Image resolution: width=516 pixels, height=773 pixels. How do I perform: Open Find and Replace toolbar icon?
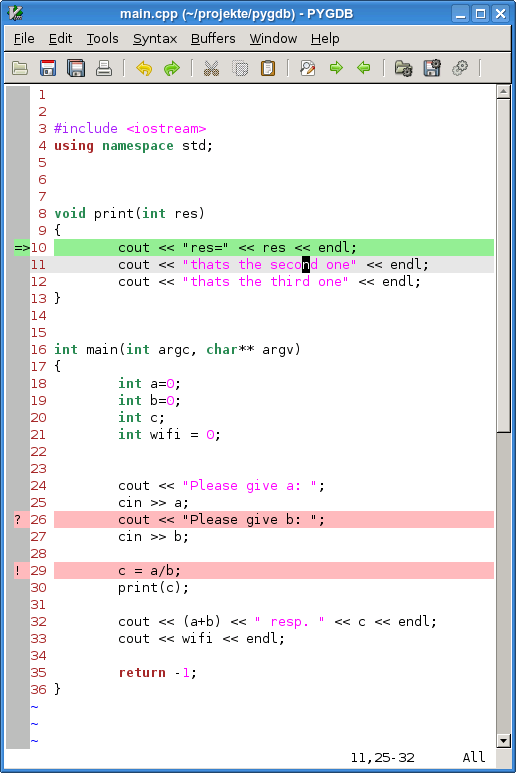click(x=308, y=68)
